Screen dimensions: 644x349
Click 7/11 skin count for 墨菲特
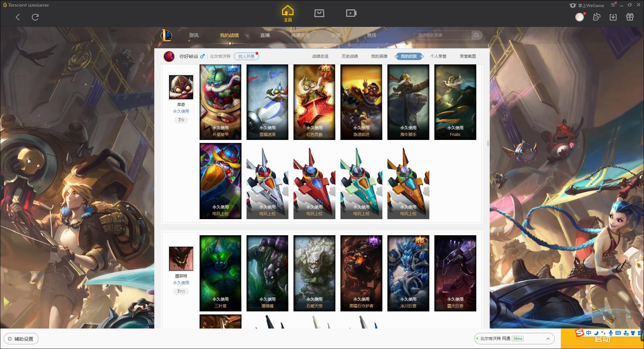point(181,291)
